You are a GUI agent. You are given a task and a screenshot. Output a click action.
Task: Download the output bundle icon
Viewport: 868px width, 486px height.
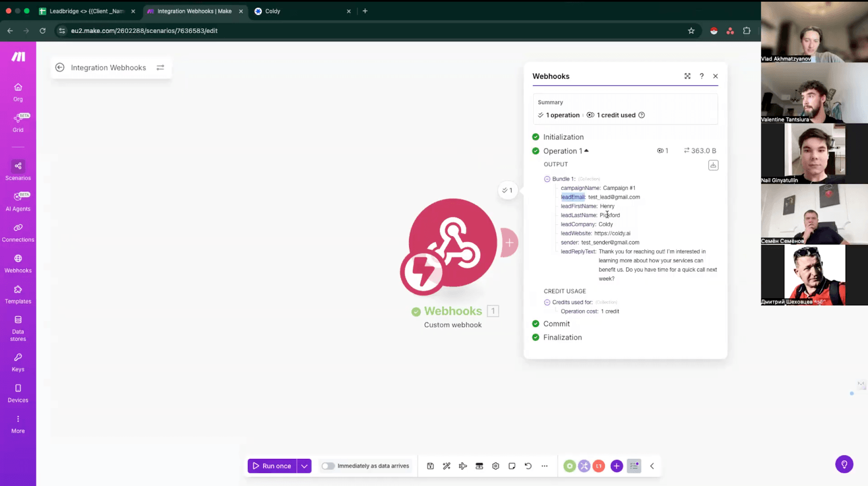tap(713, 165)
